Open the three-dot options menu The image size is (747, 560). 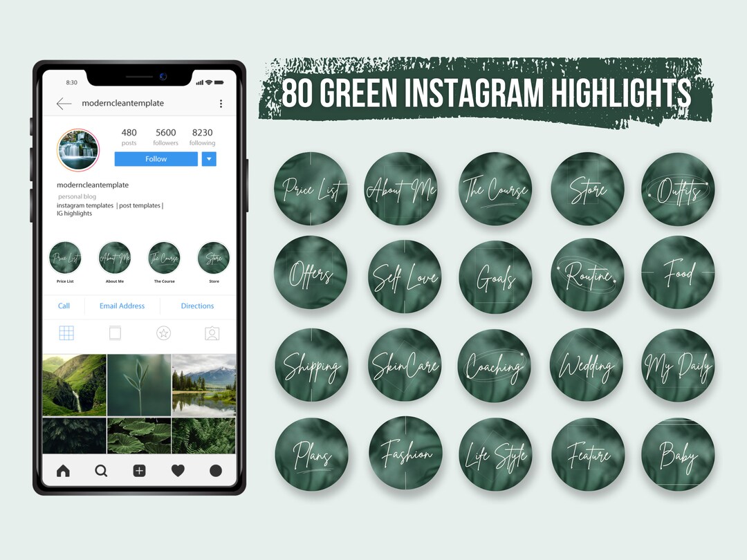221,102
